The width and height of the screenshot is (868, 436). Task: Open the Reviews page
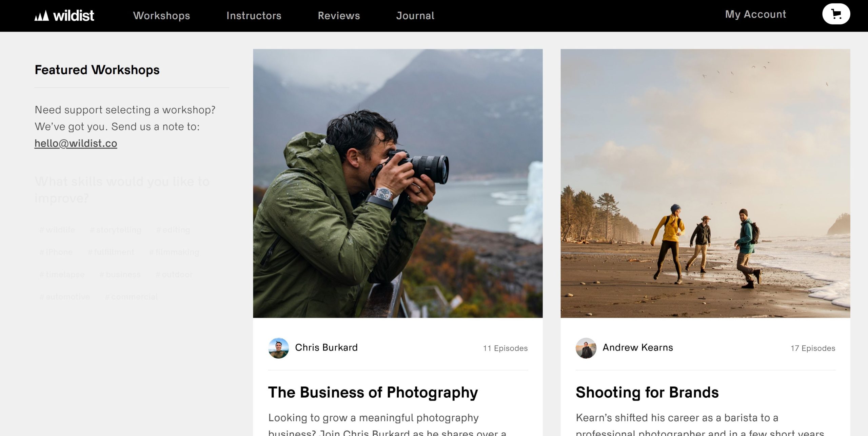[x=339, y=16]
